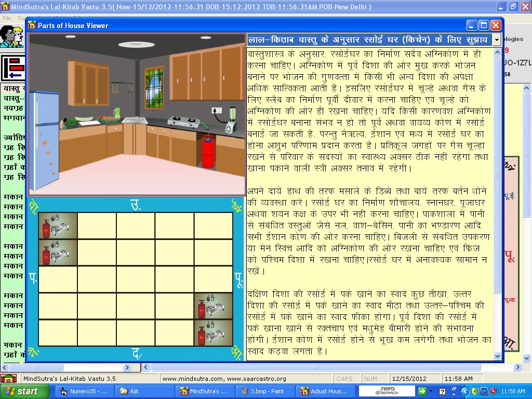
Task: Click the CAPS status bar indicator
Action: (344, 379)
